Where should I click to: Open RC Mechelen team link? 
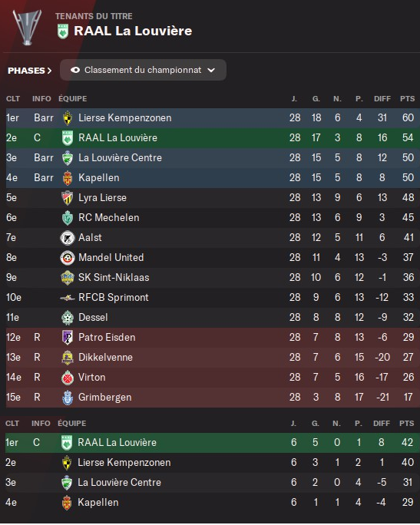click(108, 218)
